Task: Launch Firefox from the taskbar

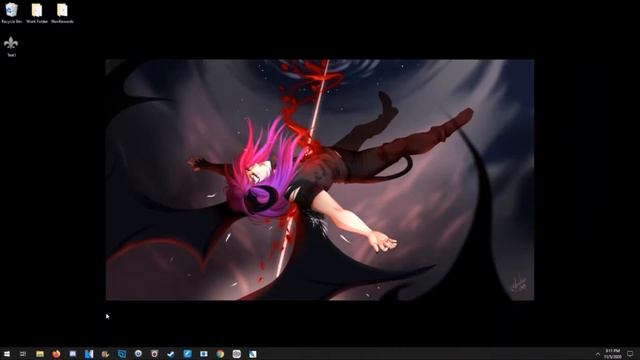Action: (56, 354)
